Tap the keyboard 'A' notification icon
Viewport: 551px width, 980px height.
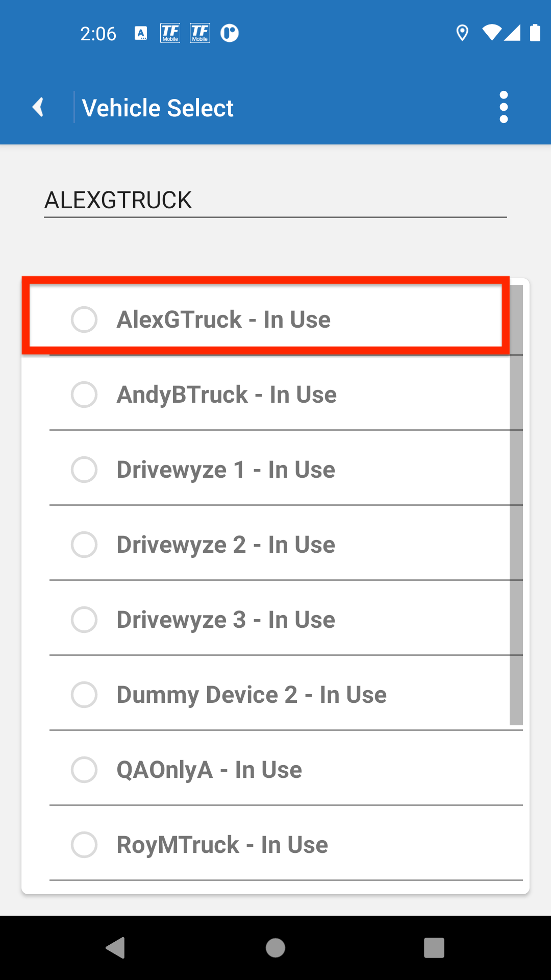coord(141,33)
